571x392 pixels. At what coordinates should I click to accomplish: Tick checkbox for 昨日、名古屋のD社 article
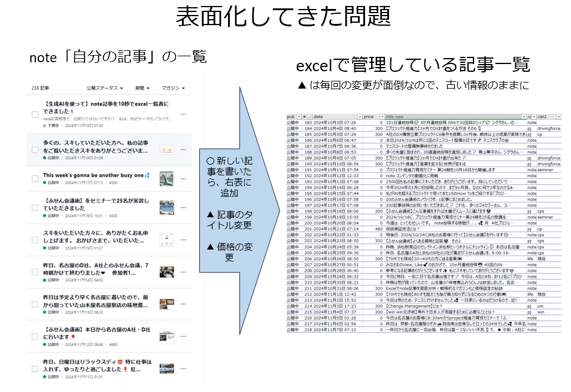[x=35, y=272]
